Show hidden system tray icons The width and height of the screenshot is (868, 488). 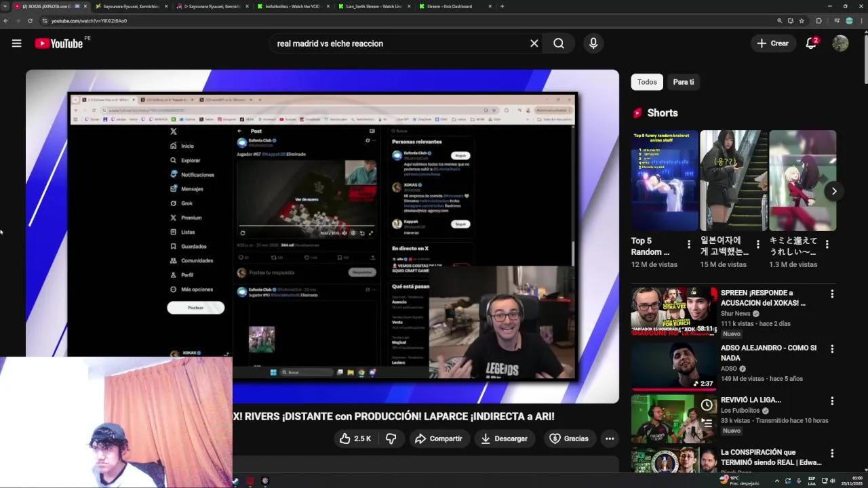click(777, 481)
